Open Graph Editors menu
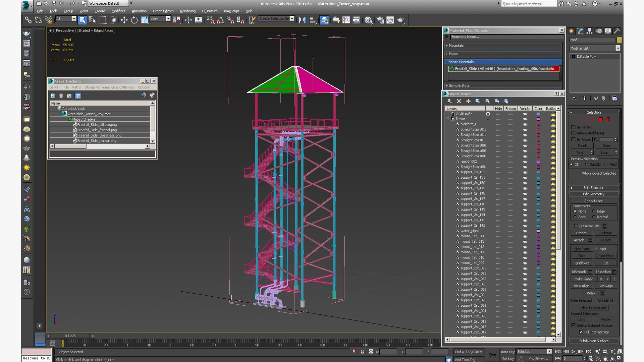The height and width of the screenshot is (362, 644). tap(163, 11)
